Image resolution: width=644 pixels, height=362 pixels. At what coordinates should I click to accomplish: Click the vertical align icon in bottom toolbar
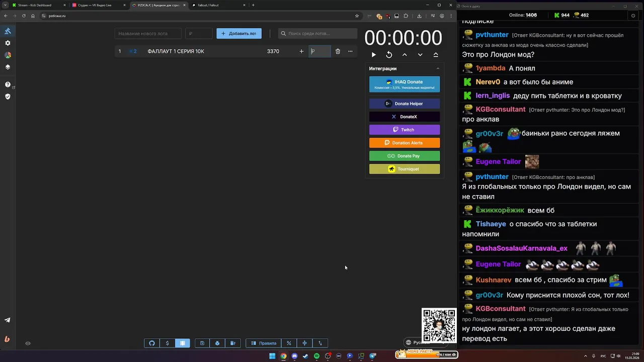point(304,343)
